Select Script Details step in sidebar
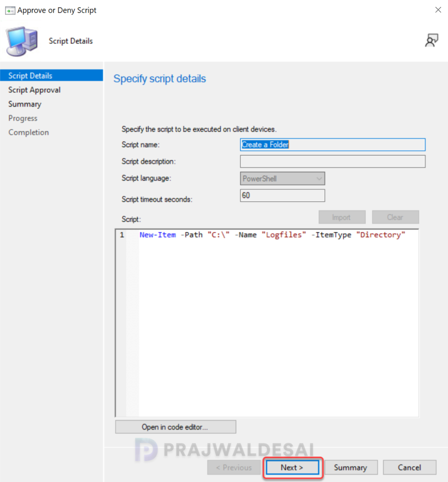Screen dimensions: 448x482 (x=51, y=76)
